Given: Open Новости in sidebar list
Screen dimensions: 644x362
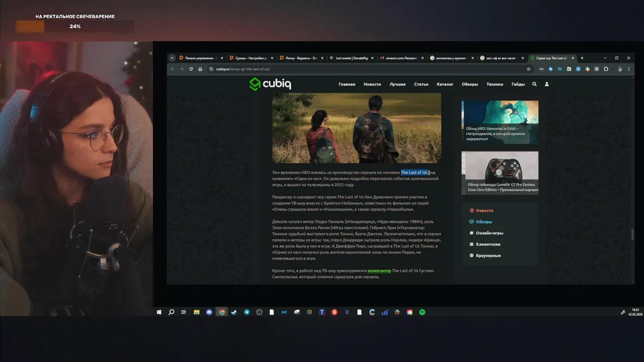Looking at the screenshot, I should [x=485, y=211].
